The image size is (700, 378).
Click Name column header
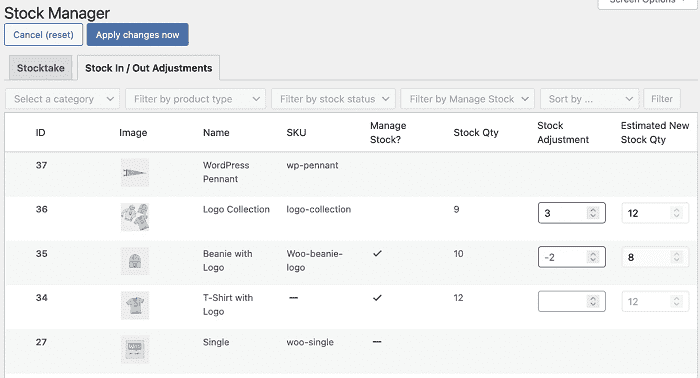[x=216, y=133]
